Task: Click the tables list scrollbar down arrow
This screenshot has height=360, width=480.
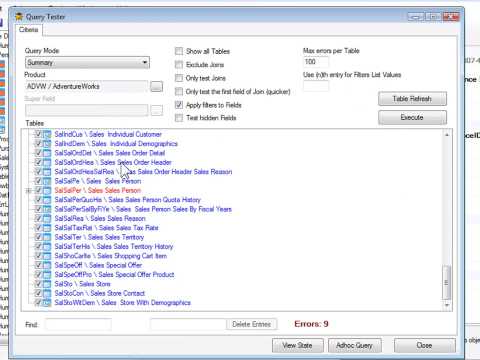Action: (447, 305)
